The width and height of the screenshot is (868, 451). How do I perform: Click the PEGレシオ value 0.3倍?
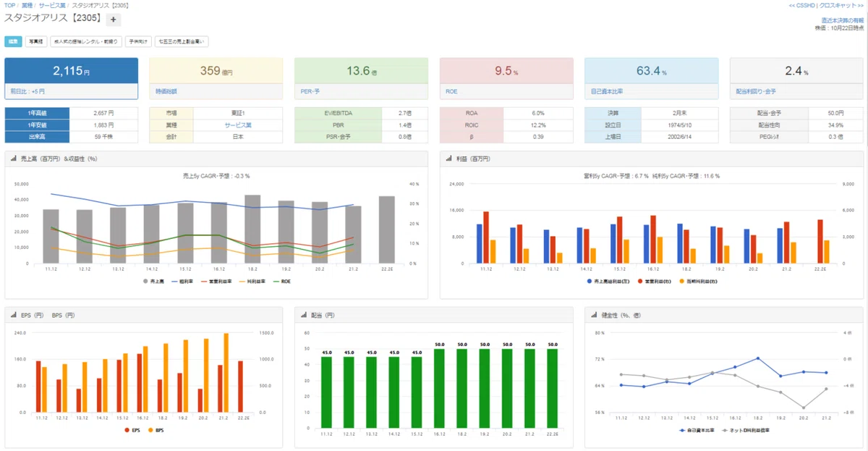pyautogui.click(x=835, y=136)
